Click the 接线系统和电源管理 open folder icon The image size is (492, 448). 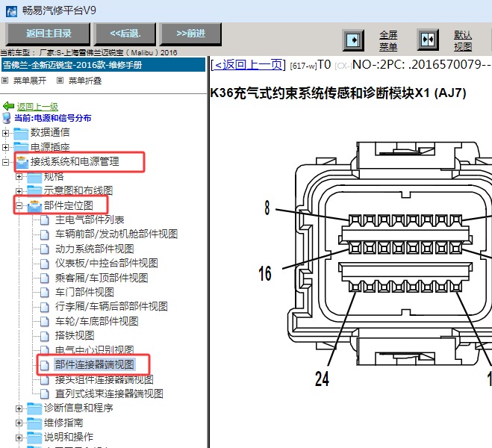click(x=22, y=162)
